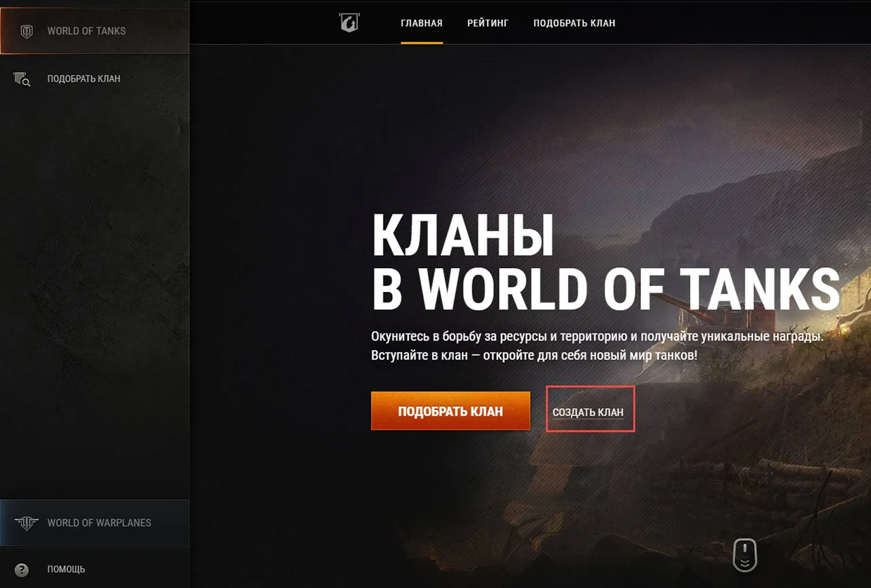Image resolution: width=871 pixels, height=588 pixels.
Task: Click the sentence starting with Окунитесь в борьбу
Action: click(x=597, y=337)
